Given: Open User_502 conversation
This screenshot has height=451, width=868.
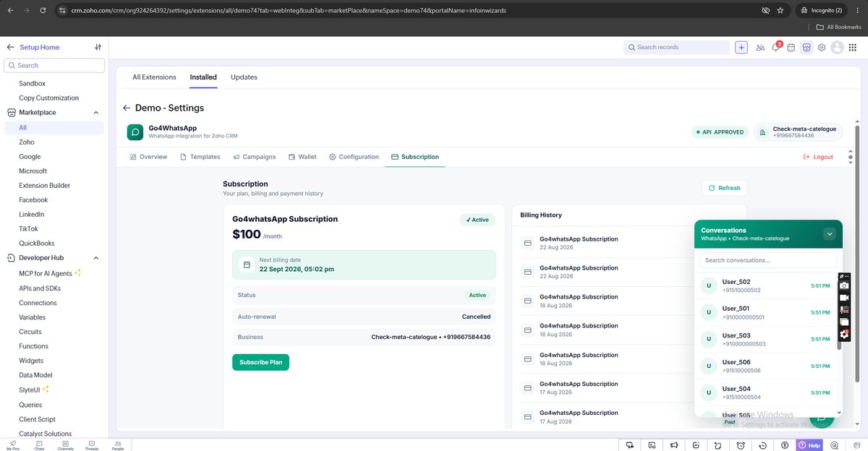Looking at the screenshot, I should click(766, 285).
